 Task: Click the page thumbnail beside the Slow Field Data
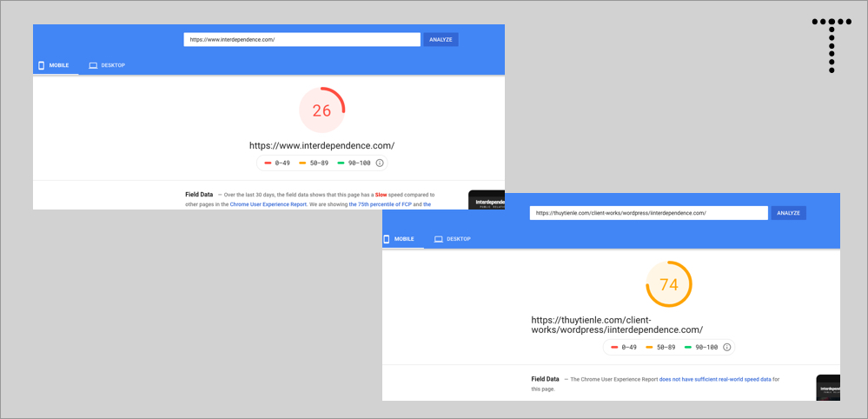pyautogui.click(x=487, y=200)
